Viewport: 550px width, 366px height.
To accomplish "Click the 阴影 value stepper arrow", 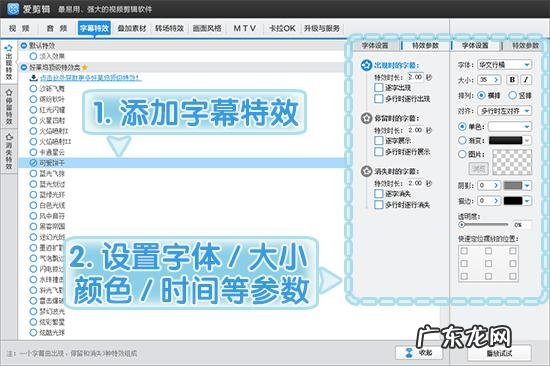I will (x=496, y=185).
